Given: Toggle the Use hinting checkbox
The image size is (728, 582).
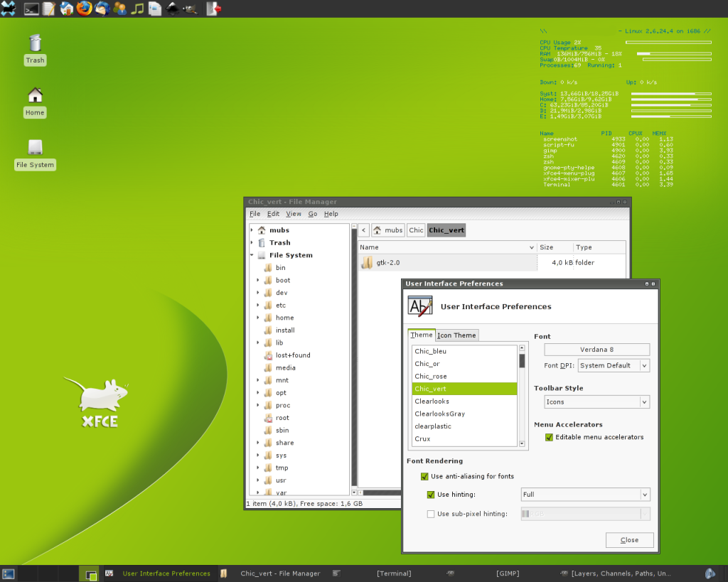Looking at the screenshot, I should (x=431, y=495).
